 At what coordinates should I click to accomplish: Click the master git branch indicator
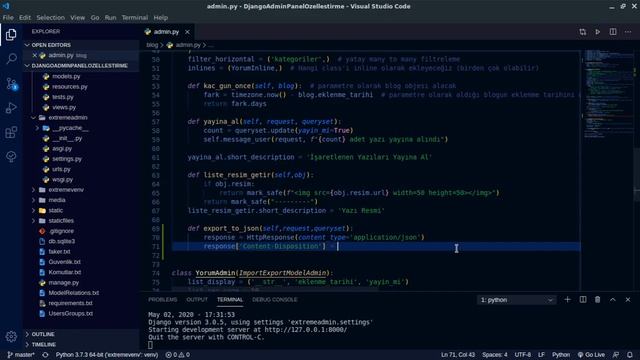(21, 355)
